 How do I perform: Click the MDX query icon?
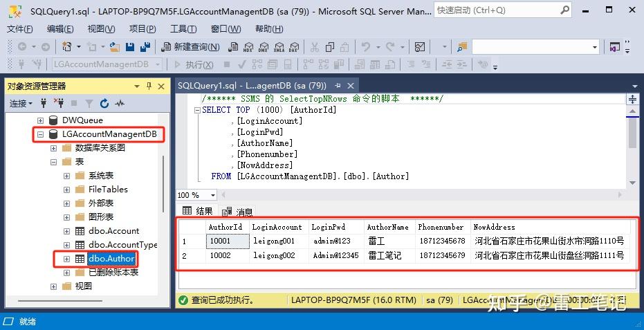248,47
